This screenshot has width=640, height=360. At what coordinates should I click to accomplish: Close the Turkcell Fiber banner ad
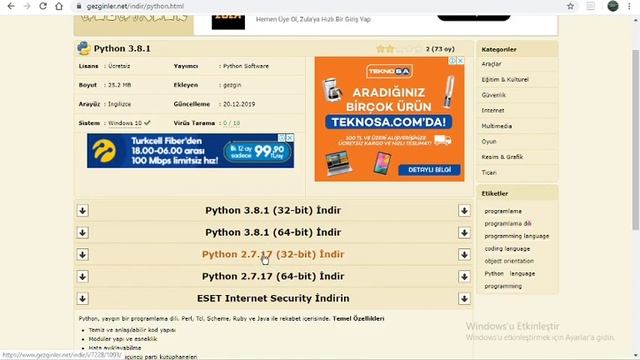(x=290, y=138)
